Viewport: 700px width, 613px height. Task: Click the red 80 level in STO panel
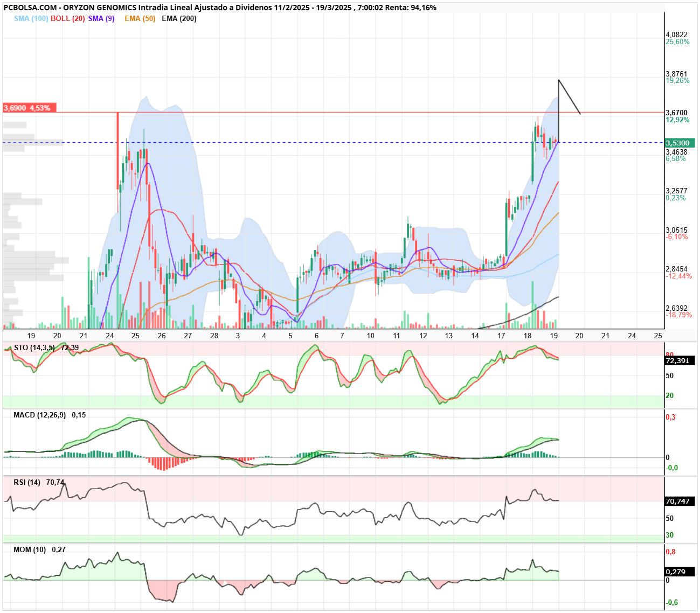[669, 354]
